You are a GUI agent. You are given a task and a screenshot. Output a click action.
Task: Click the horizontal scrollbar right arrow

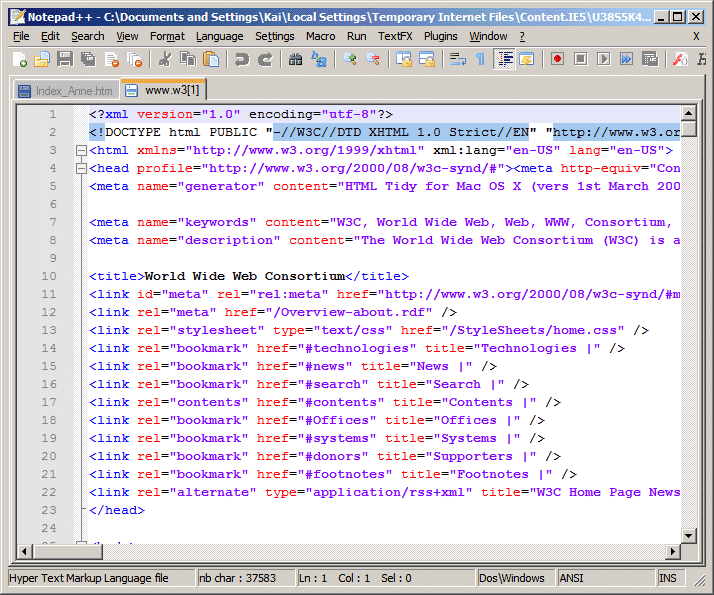pos(673,552)
